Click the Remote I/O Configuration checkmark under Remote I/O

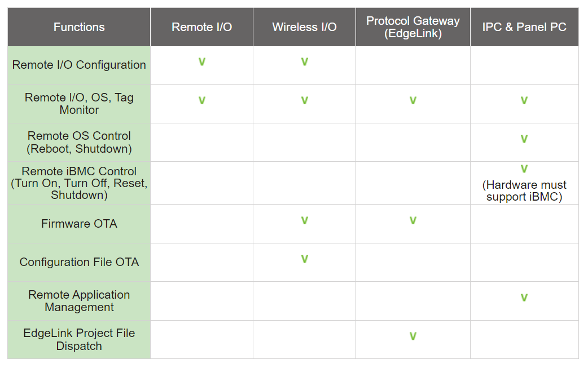point(201,61)
